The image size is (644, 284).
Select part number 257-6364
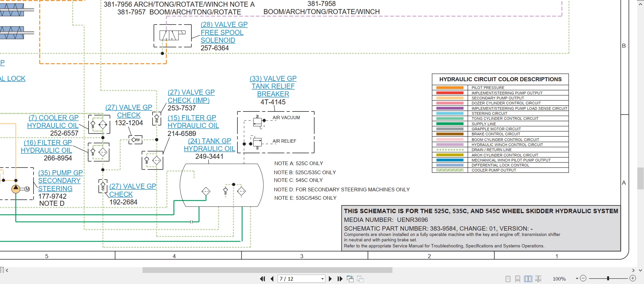pyautogui.click(x=215, y=48)
